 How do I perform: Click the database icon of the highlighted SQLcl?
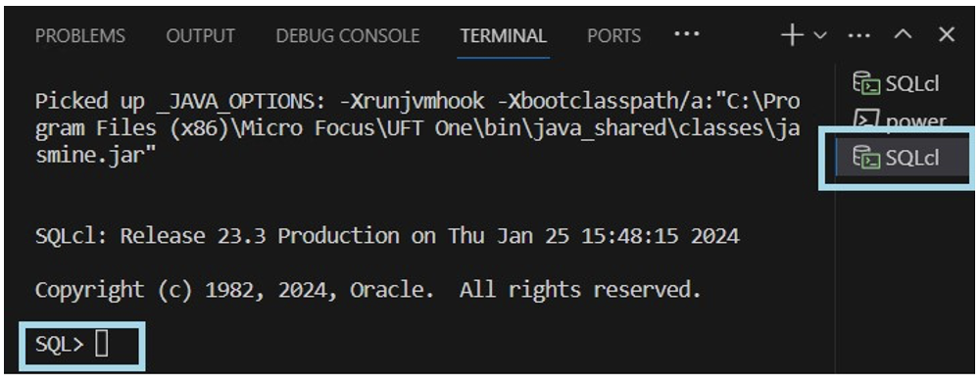click(x=866, y=158)
